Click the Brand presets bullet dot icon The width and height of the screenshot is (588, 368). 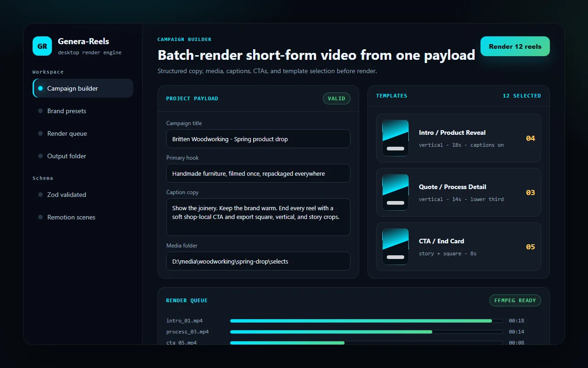(x=40, y=111)
